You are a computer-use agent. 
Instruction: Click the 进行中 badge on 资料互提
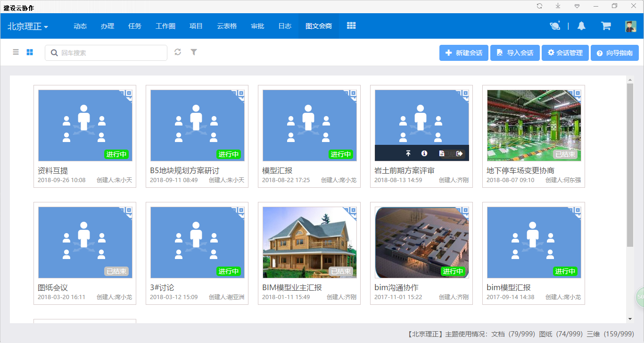coord(116,154)
